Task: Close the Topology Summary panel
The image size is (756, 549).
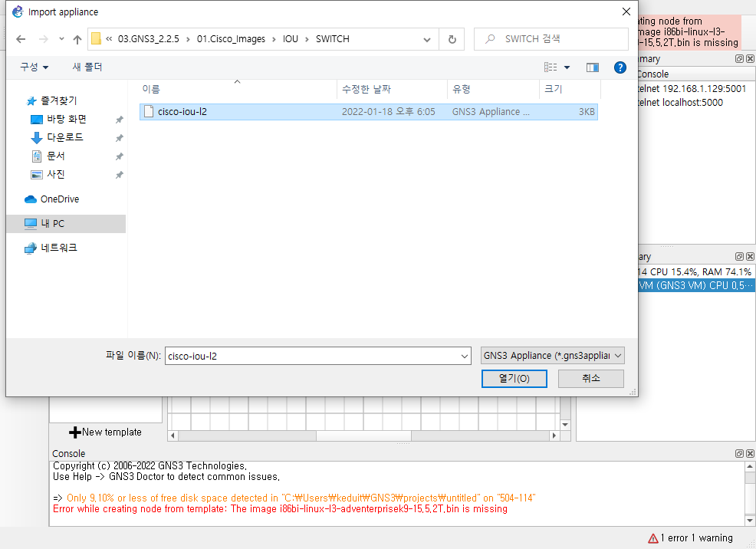Action: coord(750,58)
